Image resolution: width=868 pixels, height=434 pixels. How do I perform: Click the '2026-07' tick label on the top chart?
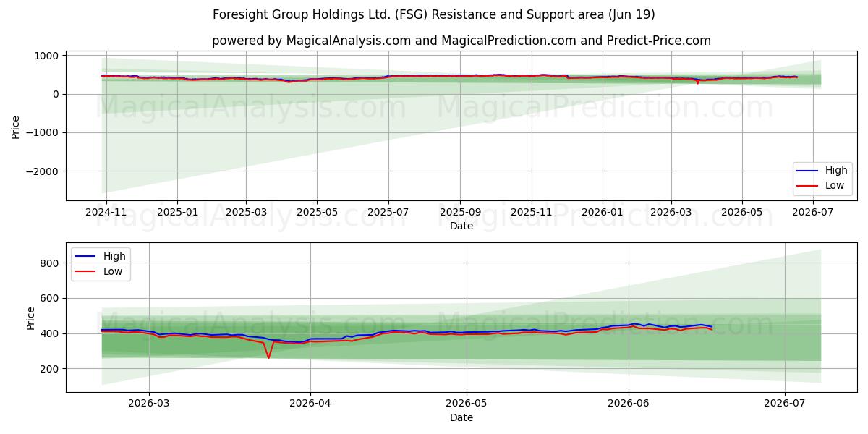coord(813,212)
